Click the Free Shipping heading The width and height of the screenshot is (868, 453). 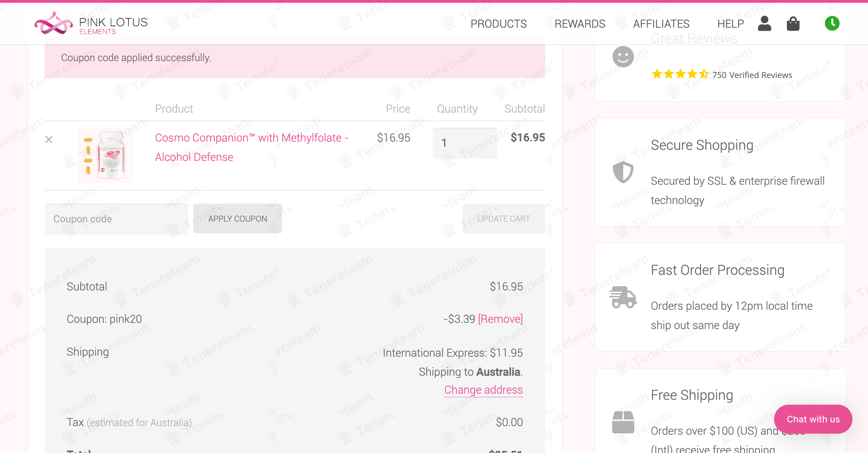(692, 395)
